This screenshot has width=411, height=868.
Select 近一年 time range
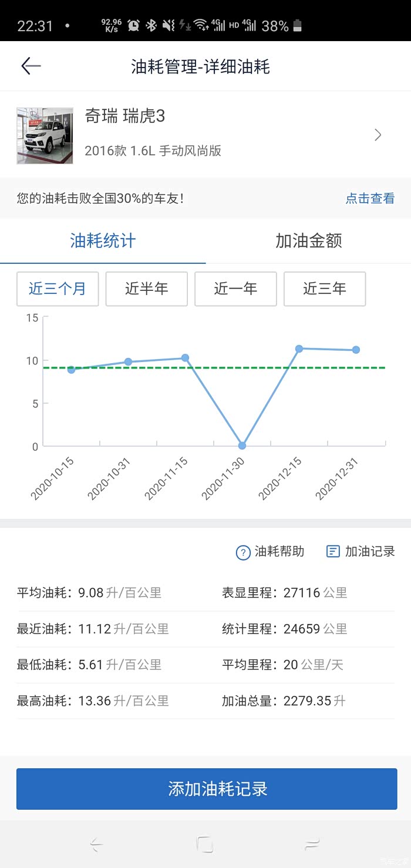click(235, 289)
